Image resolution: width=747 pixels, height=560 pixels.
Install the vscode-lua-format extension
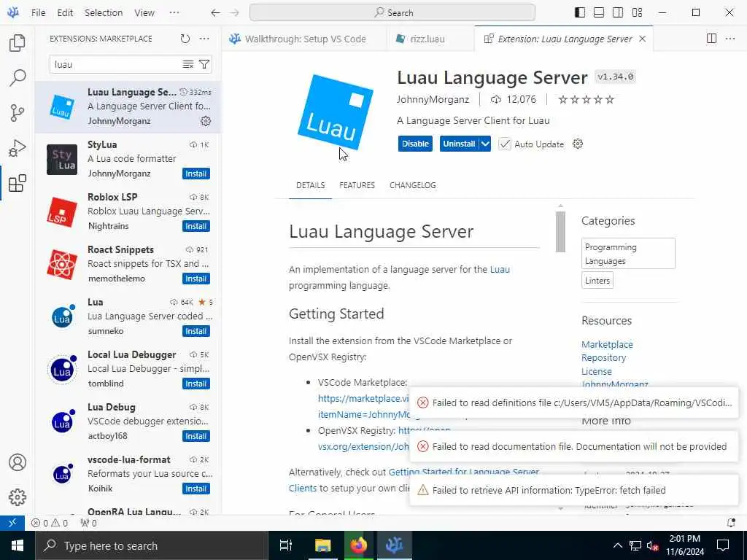(x=196, y=489)
